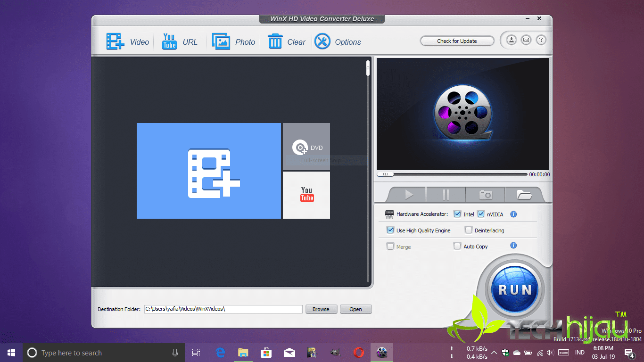Click the user account icon
The height and width of the screenshot is (362, 644).
pos(511,40)
